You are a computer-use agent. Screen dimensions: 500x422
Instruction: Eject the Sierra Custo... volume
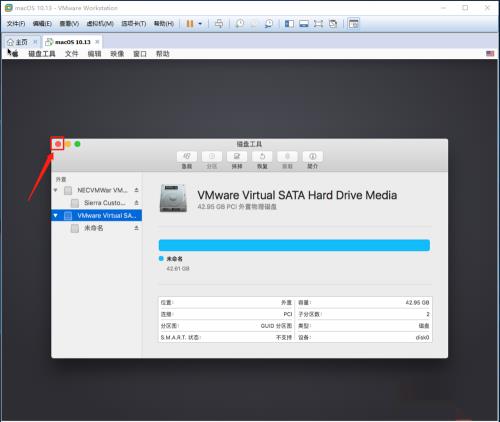(136, 203)
